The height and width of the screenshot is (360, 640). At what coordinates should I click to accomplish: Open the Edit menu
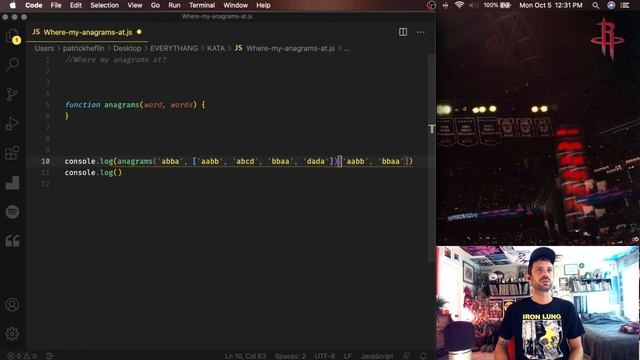[x=76, y=5]
